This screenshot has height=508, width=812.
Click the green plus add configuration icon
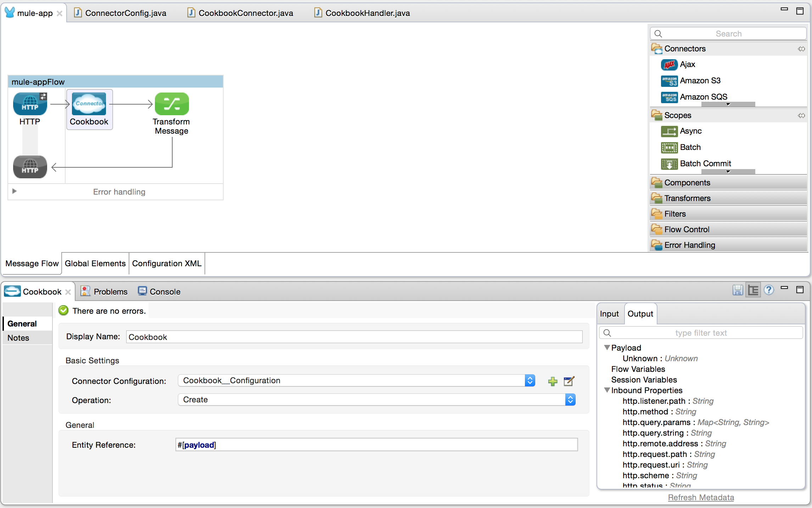click(x=553, y=381)
